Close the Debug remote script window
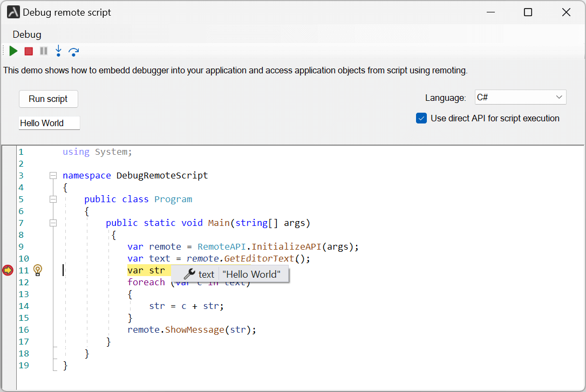 [x=566, y=12]
